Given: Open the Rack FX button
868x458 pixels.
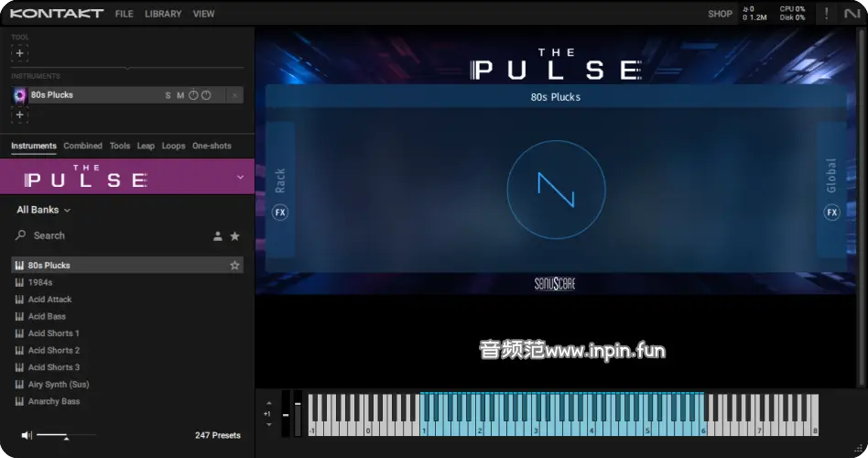Looking at the screenshot, I should tap(280, 213).
